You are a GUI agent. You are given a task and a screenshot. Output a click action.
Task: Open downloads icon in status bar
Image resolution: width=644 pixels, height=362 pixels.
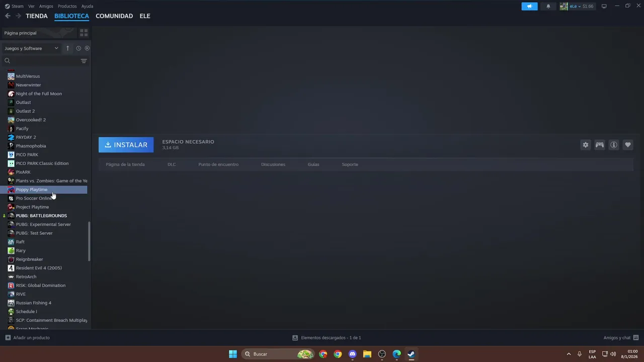tap(295, 338)
